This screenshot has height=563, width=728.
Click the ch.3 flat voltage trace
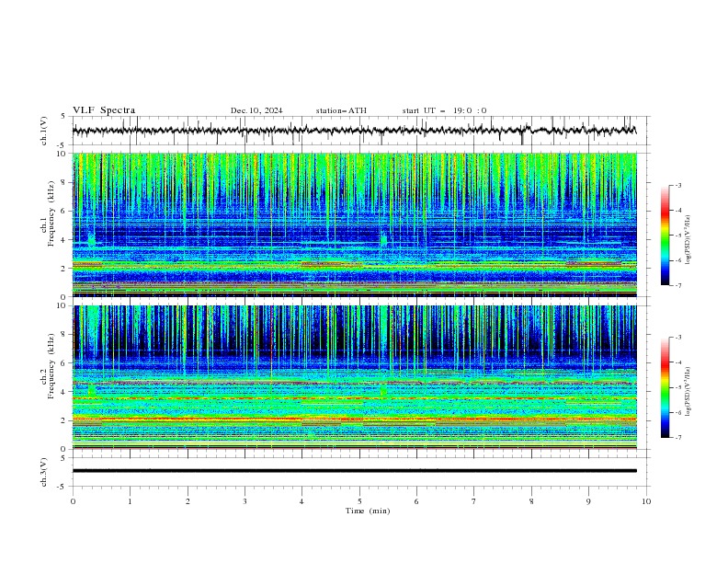(354, 471)
